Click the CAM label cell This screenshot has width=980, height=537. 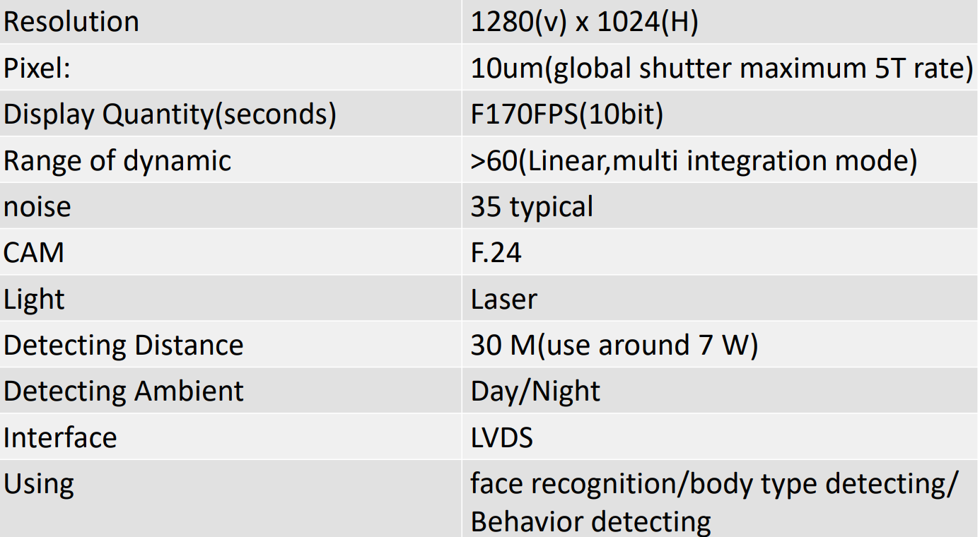(231, 252)
